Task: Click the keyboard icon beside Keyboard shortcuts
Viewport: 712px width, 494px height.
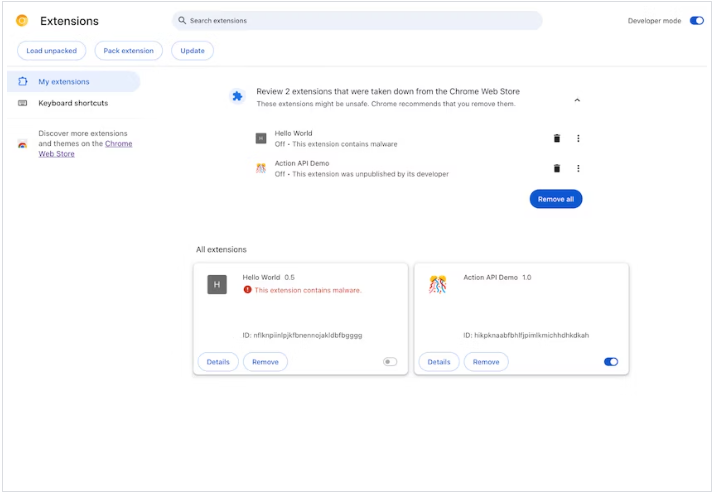Action: (x=23, y=103)
